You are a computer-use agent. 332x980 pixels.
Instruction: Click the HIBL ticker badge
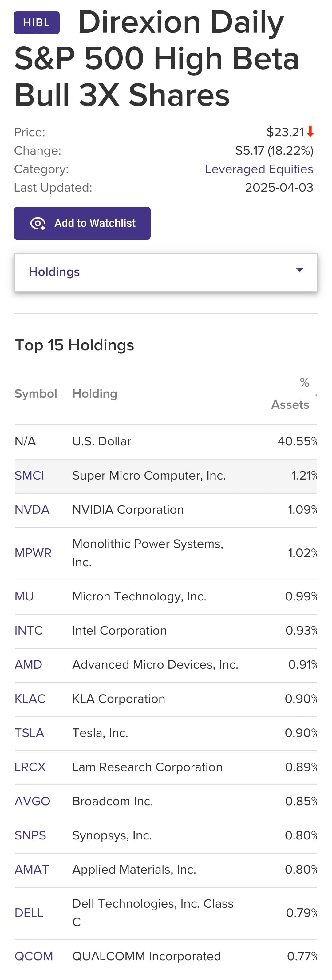(37, 22)
